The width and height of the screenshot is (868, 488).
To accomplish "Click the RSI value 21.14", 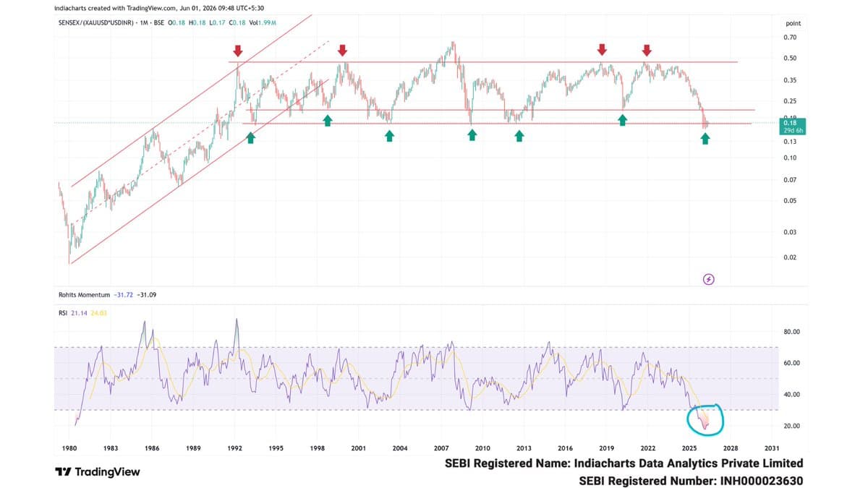I will [79, 313].
